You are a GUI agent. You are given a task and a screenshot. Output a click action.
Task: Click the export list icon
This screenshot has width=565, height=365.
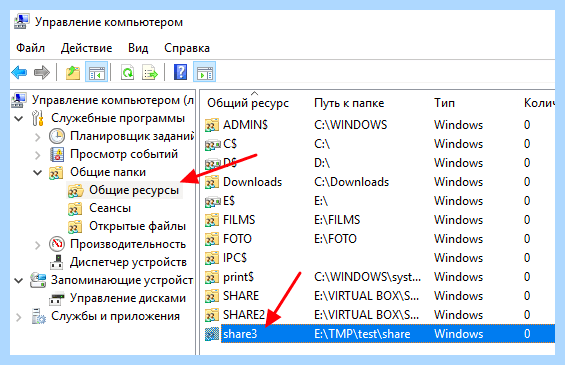(150, 72)
